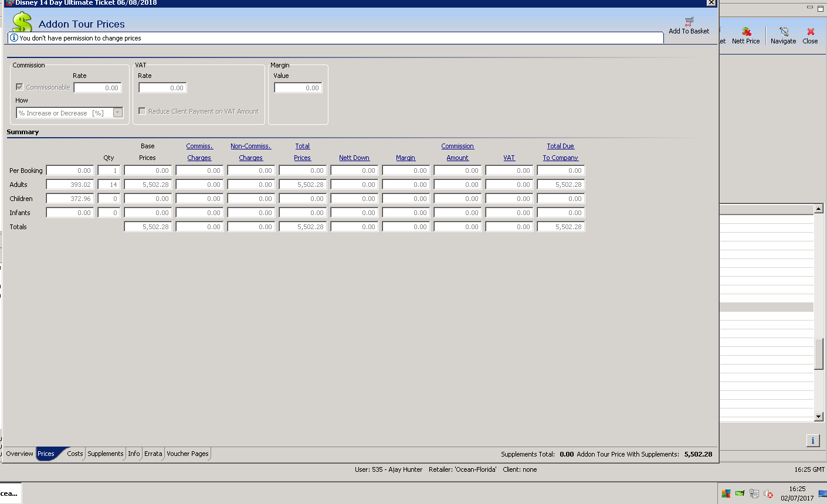827x504 pixels.
Task: Click the Adults Total Prices field 5,502.28
Action: click(303, 185)
